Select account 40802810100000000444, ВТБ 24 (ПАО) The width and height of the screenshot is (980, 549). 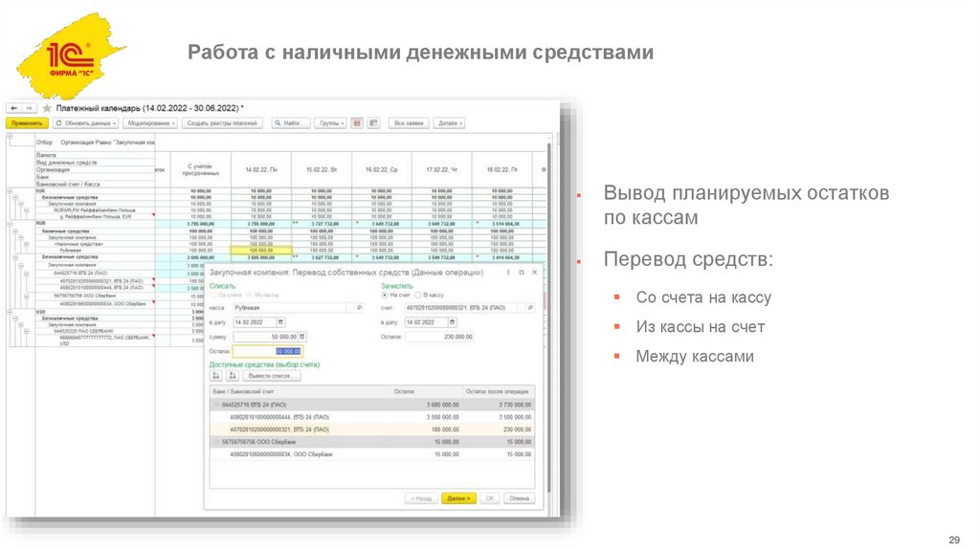tap(372, 417)
